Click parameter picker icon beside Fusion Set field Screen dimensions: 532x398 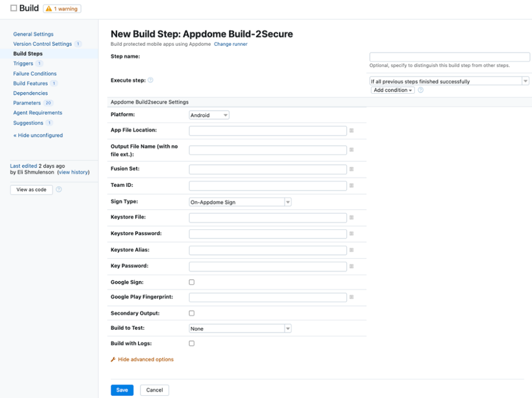tap(351, 169)
